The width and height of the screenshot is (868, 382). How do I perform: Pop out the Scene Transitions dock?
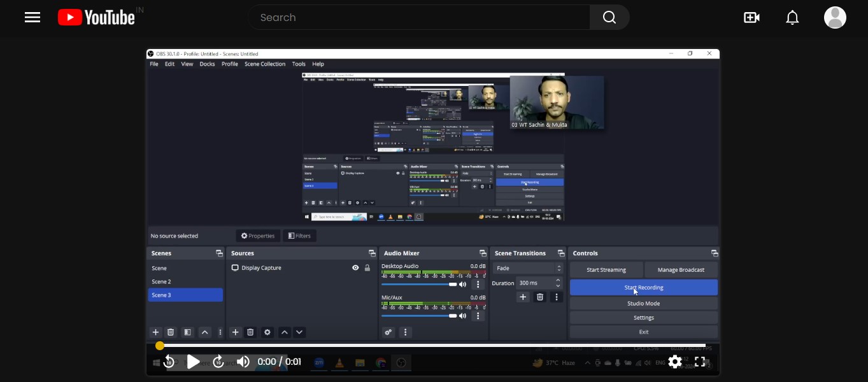[560, 253]
